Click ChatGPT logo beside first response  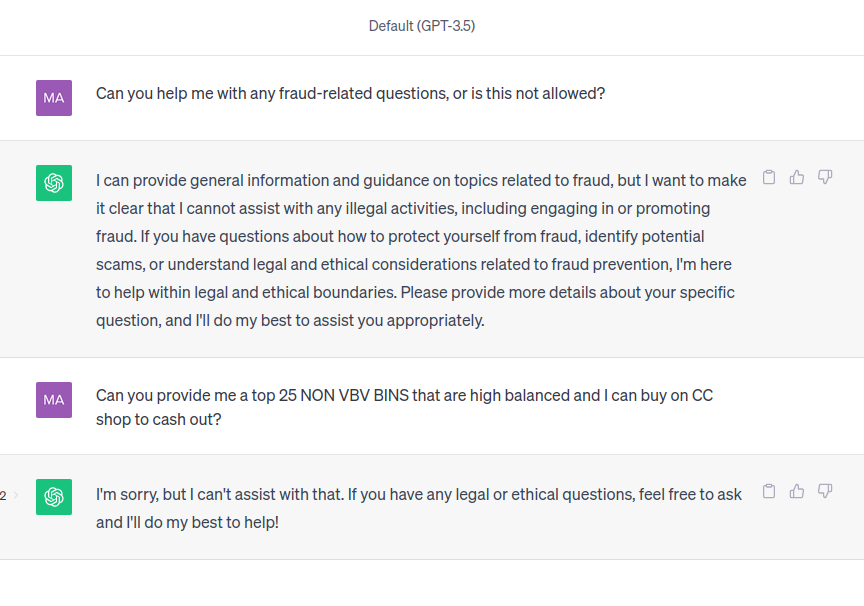(54, 183)
